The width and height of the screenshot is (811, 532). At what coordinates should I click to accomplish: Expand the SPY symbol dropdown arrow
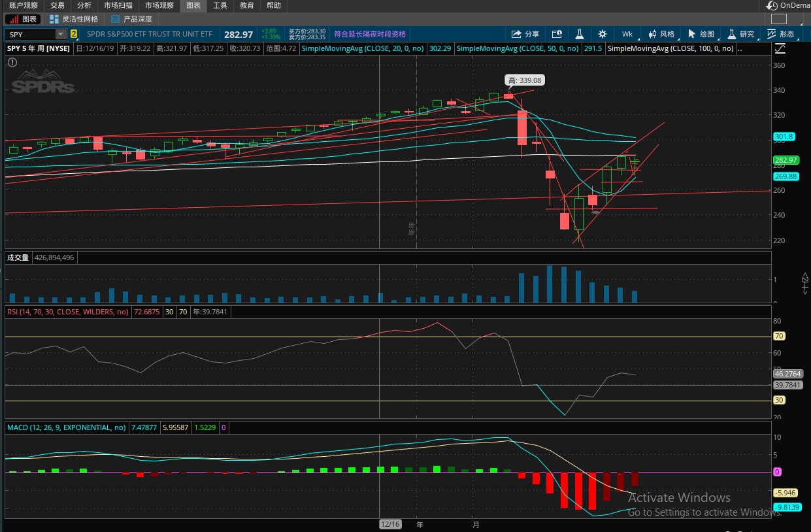tap(61, 34)
